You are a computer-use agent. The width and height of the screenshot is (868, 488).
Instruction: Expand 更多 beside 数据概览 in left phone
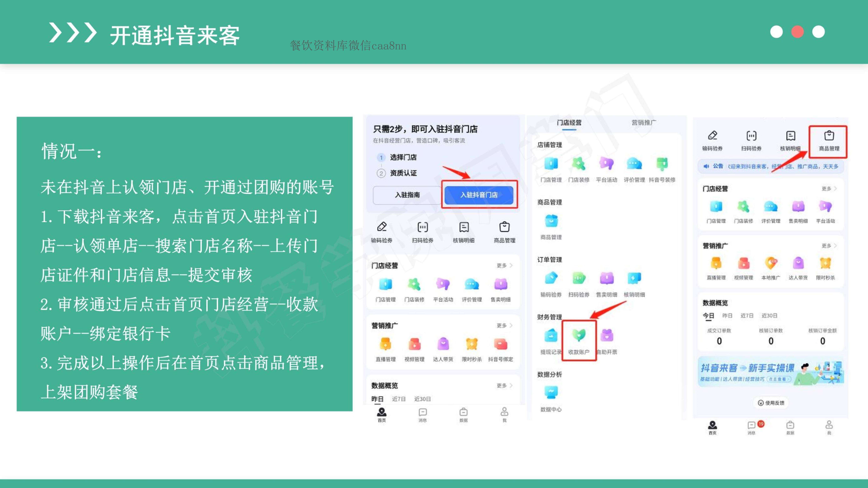(x=504, y=385)
